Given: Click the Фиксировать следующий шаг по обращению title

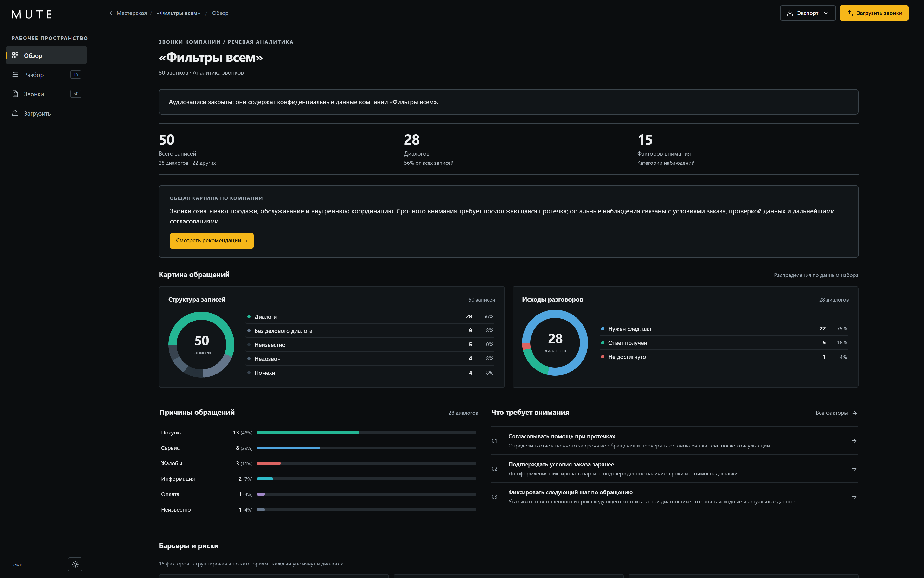Looking at the screenshot, I should pos(571,492).
